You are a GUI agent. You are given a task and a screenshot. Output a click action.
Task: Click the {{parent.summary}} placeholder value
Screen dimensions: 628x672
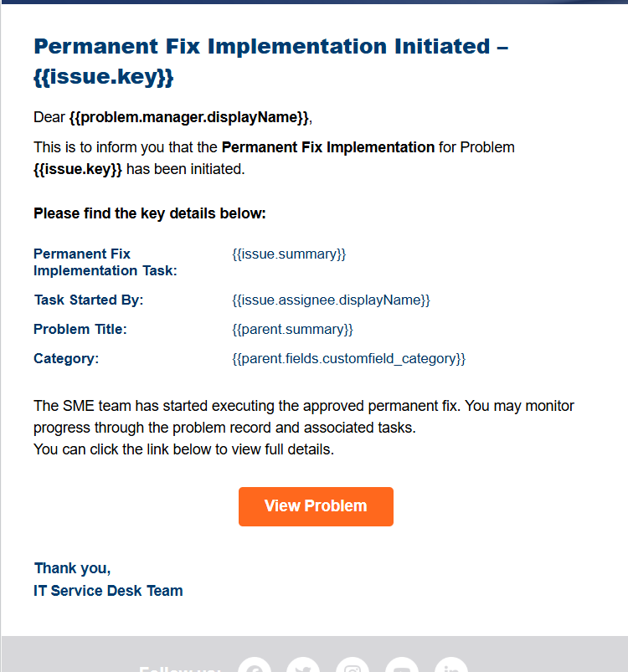coord(292,329)
